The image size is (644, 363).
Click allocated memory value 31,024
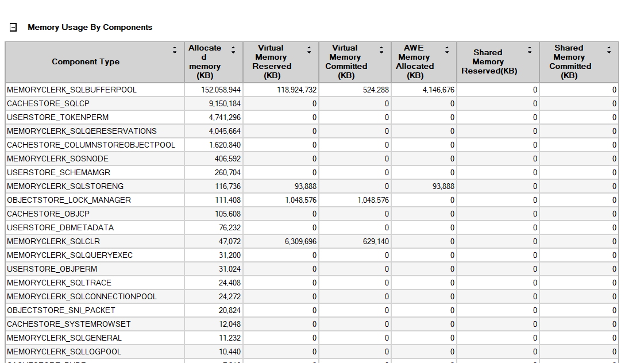tap(230, 269)
